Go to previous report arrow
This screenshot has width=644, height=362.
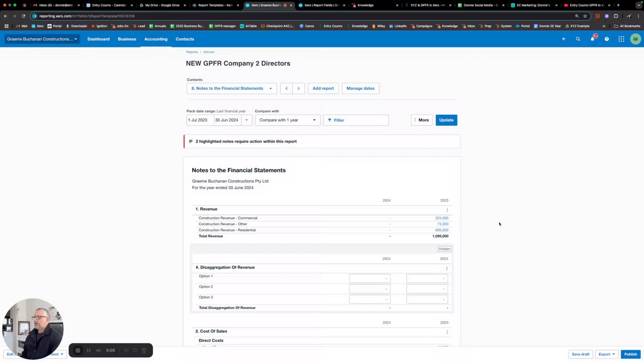pos(286,88)
